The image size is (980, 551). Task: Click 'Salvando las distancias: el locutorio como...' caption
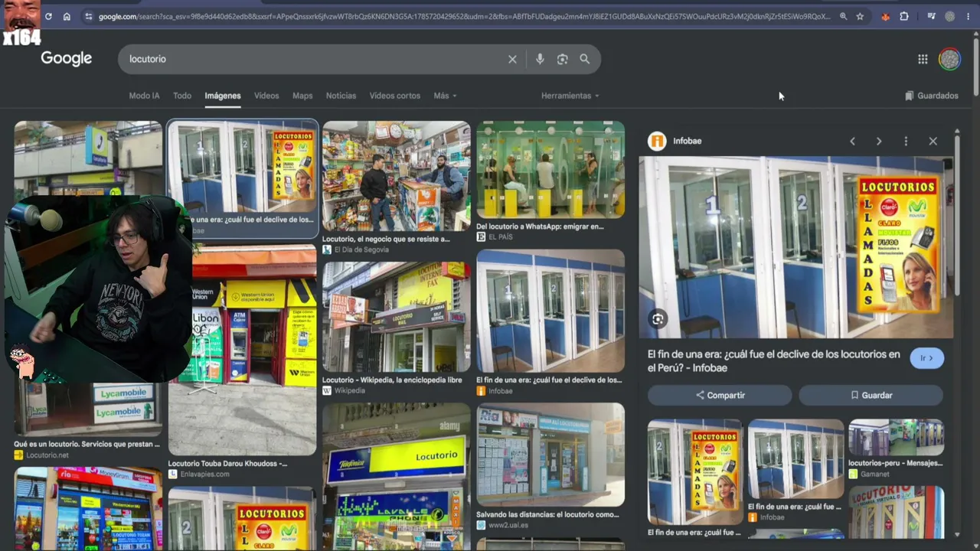click(547, 515)
